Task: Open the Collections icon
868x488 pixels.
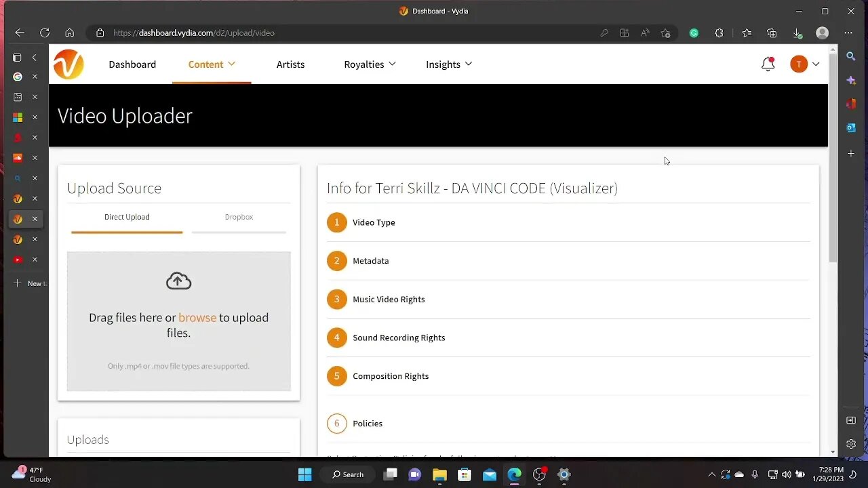Action: coord(772,33)
